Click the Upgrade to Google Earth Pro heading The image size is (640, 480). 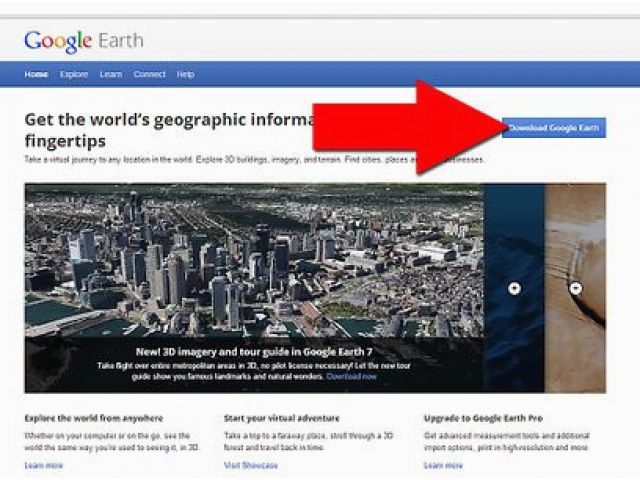pos(483,418)
